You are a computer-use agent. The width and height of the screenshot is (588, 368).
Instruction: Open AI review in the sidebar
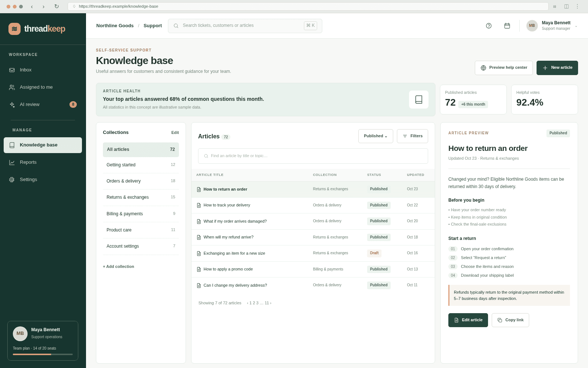tap(43, 105)
